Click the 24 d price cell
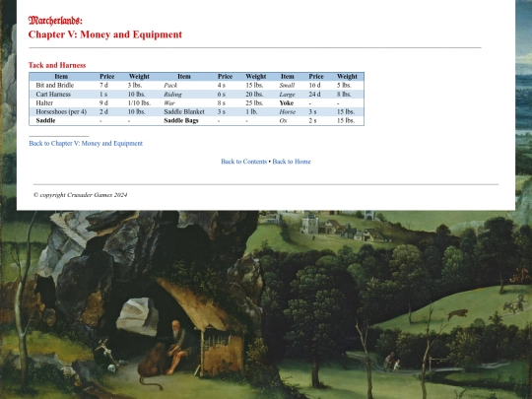This screenshot has width=532, height=399. click(314, 94)
